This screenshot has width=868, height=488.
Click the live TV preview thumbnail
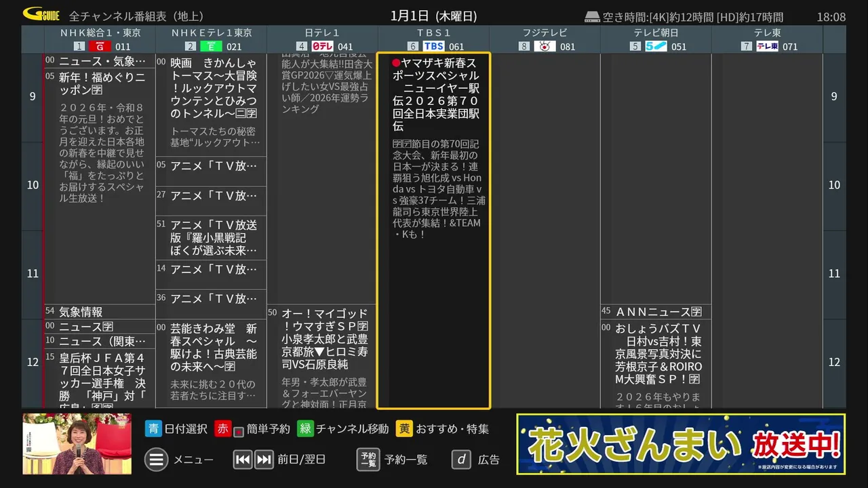click(x=77, y=444)
